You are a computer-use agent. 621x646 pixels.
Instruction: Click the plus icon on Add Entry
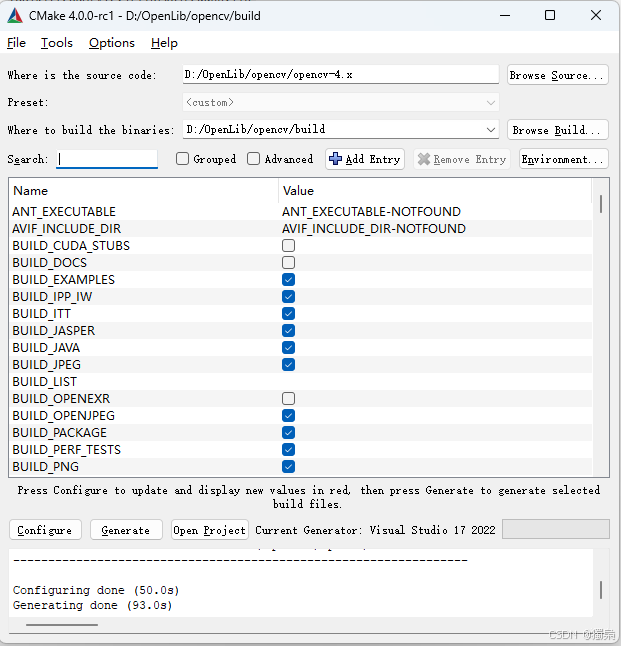click(335, 159)
